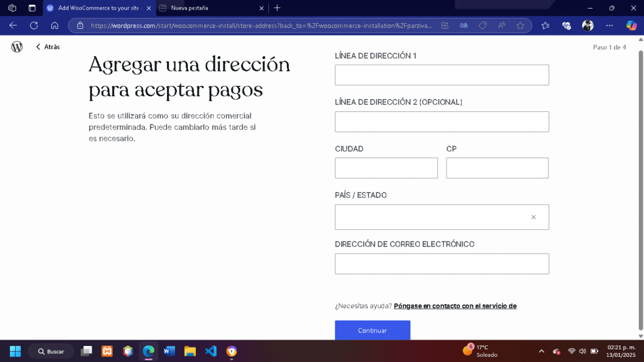Click the WordPress logo icon
This screenshot has width=644, height=362.
tap(17, 47)
